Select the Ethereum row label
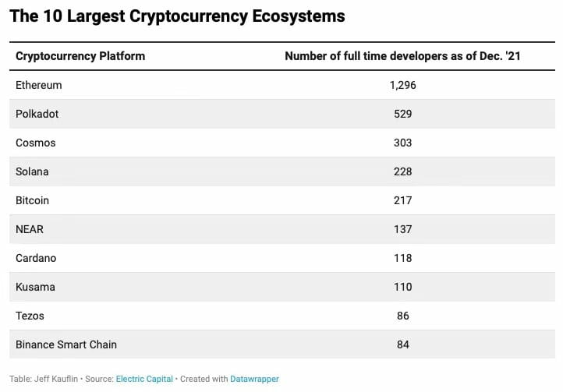This screenshot has width=563, height=392. [x=38, y=85]
